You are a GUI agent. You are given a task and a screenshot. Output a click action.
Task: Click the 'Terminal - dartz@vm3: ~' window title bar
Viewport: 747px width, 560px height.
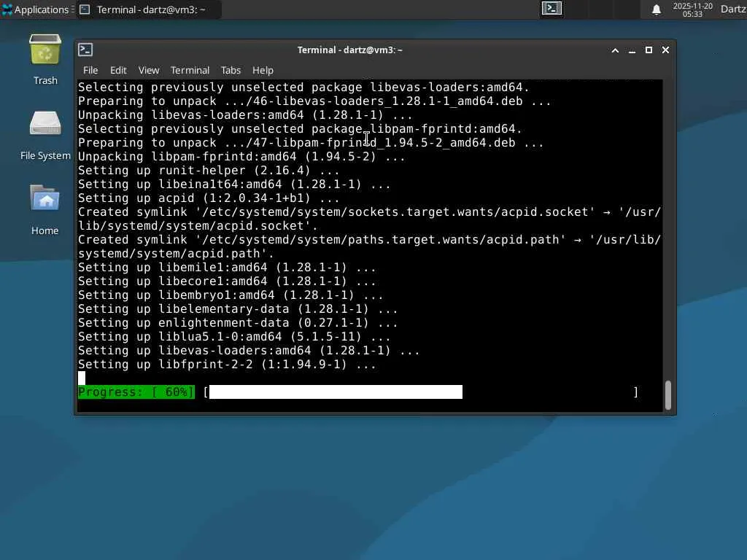[349, 50]
